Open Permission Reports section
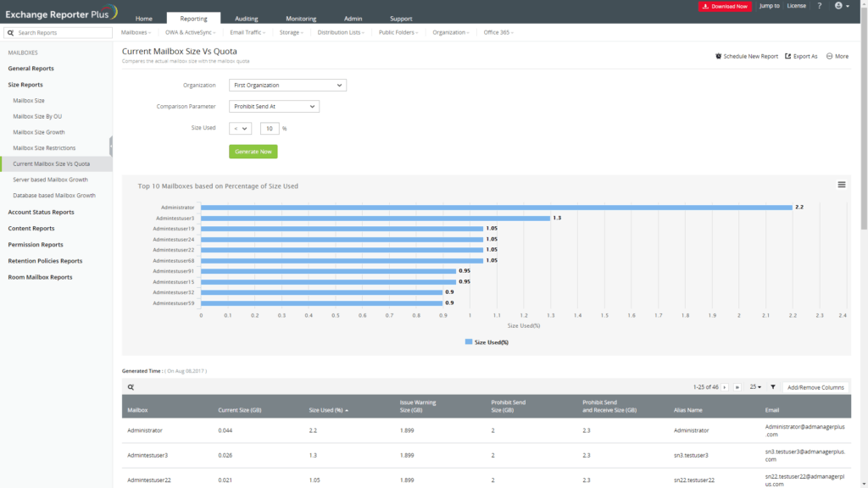868x488 pixels. [36, 245]
